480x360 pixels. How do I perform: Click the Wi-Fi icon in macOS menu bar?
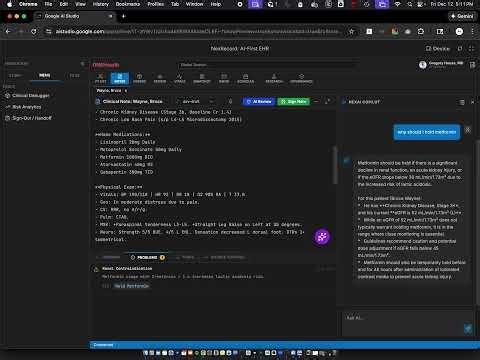pos(397,4)
